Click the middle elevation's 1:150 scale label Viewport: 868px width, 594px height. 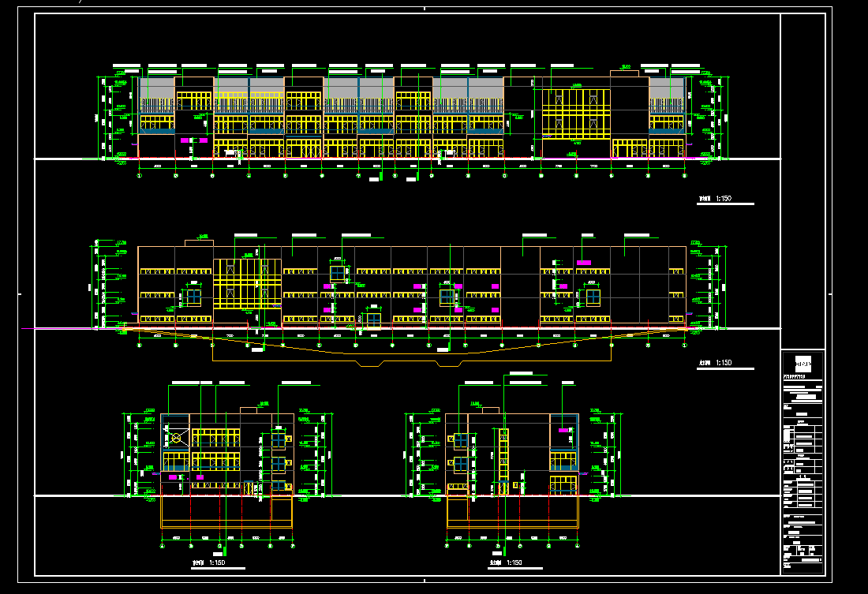click(x=715, y=363)
